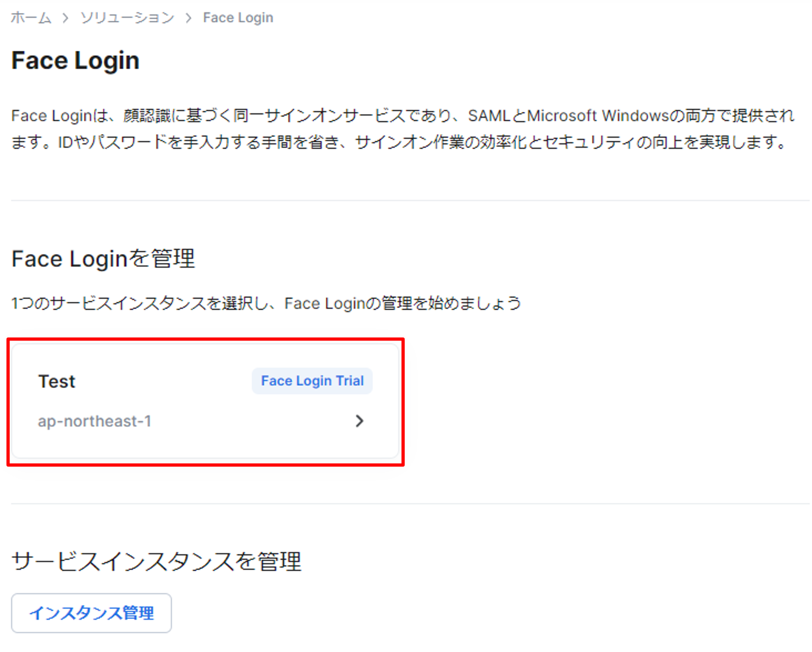Select Face Login breadcrumb item

point(238,18)
